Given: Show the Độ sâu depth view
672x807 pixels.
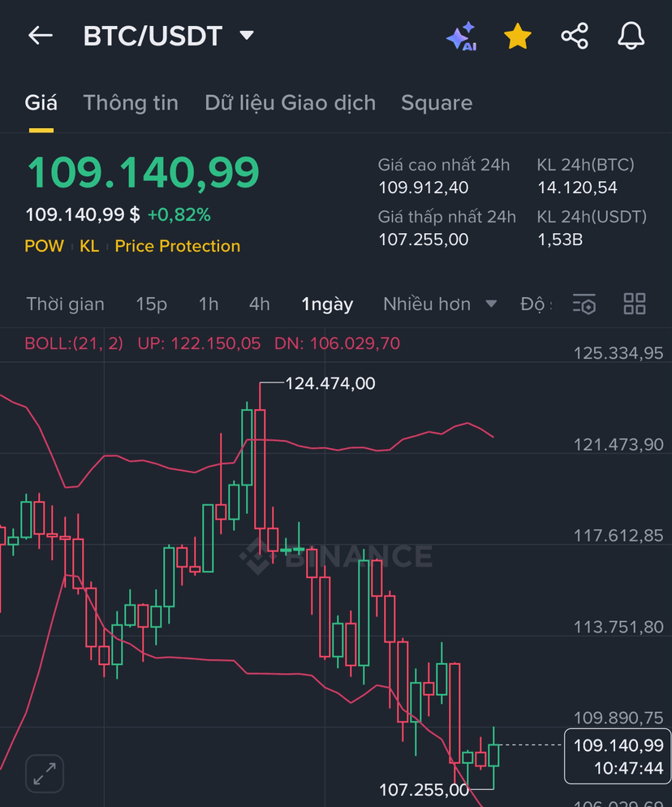Looking at the screenshot, I should (x=534, y=304).
